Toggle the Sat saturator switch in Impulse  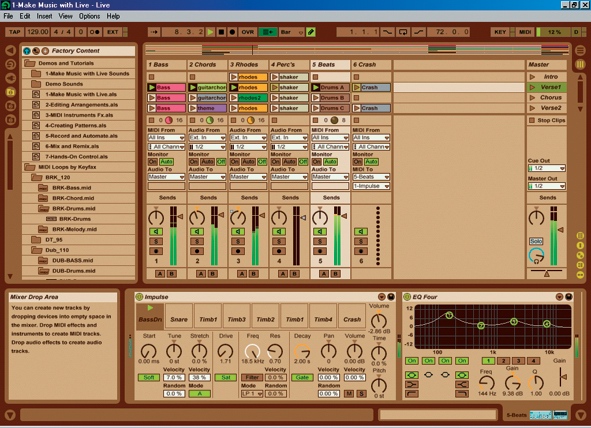click(225, 377)
